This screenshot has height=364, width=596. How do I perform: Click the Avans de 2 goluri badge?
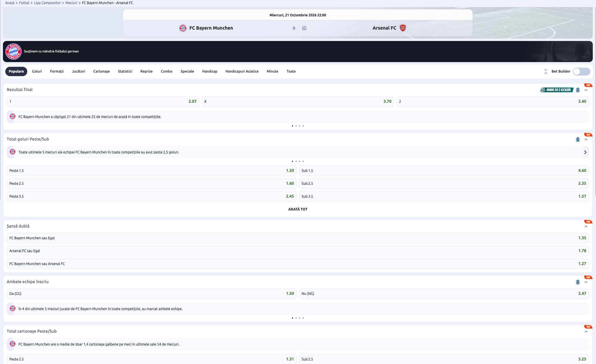click(x=557, y=90)
